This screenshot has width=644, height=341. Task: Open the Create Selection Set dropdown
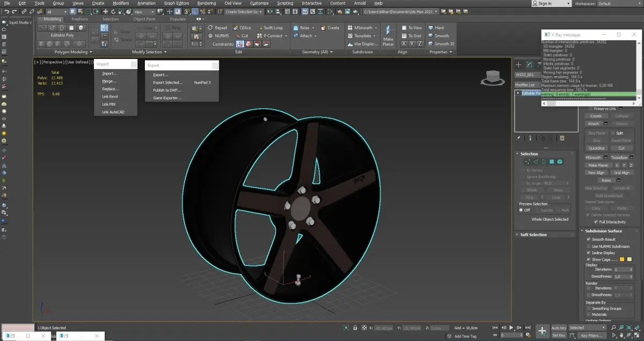click(244, 11)
